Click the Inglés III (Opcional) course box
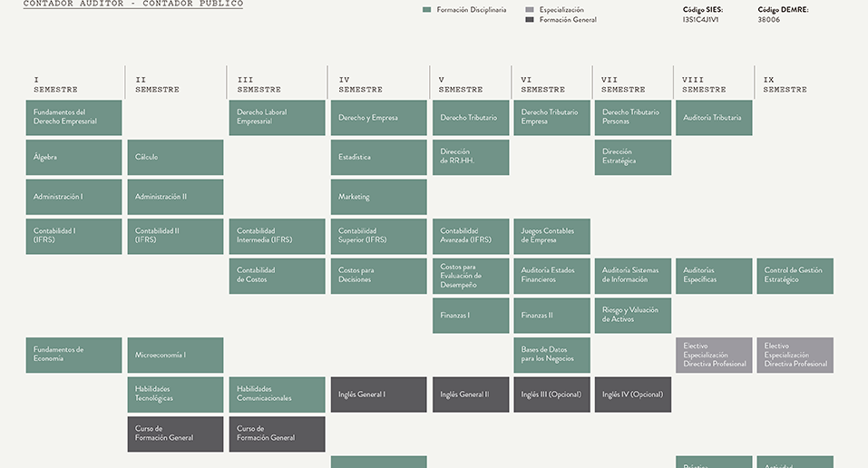 pyautogui.click(x=551, y=395)
